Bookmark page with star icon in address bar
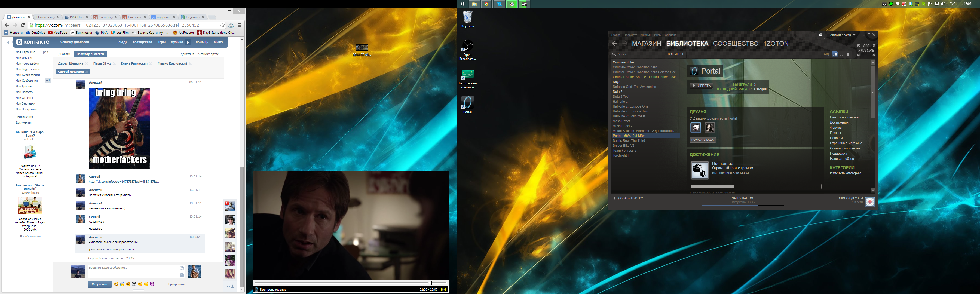Viewport: 980px width, 294px height. click(223, 25)
